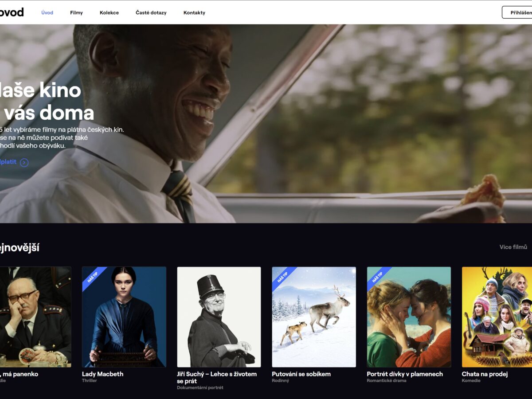Screen dimensions: 532x399
Task: Open the Úvod page from the navigation
Action: point(47,12)
